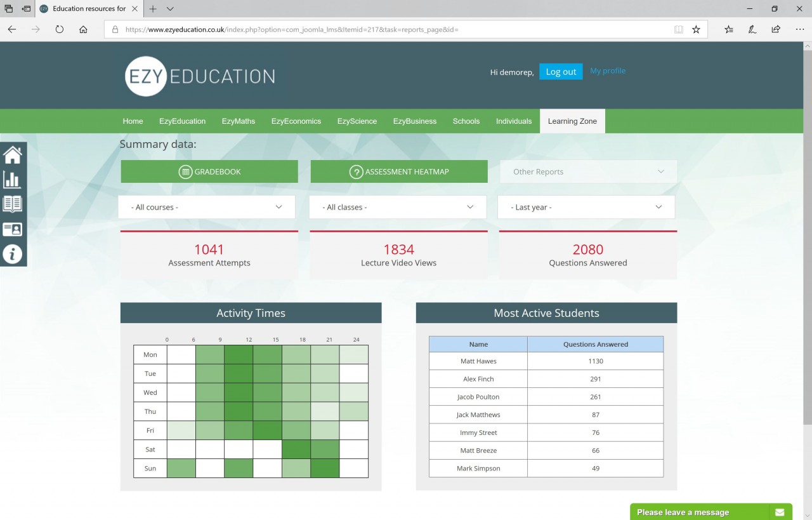Open a new browser tab
This screenshot has width=812, height=520.
tap(153, 9)
